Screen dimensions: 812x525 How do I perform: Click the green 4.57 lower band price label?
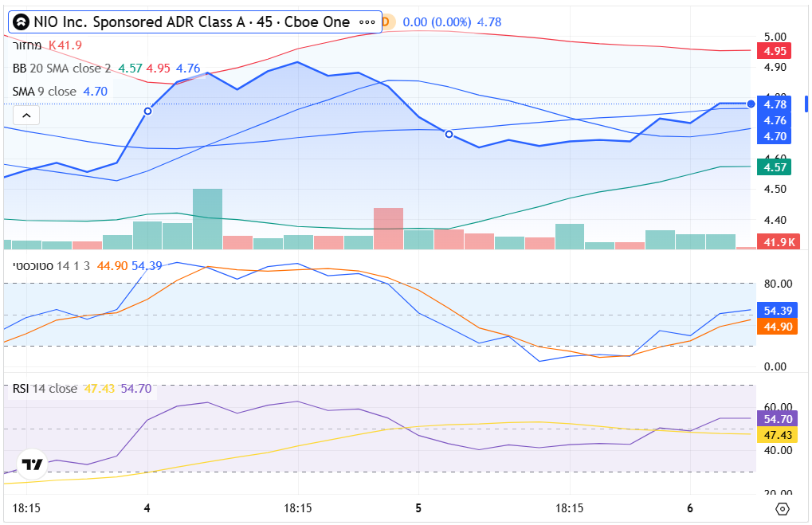point(775,167)
